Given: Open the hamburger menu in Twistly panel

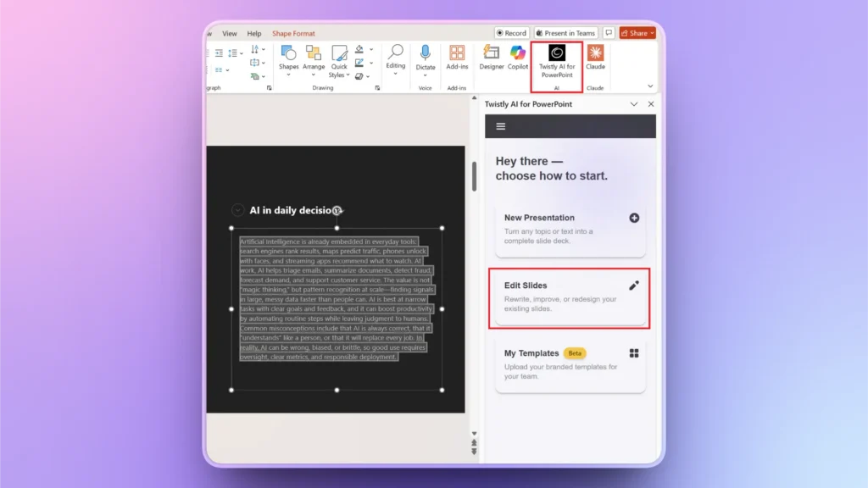Looking at the screenshot, I should point(501,125).
